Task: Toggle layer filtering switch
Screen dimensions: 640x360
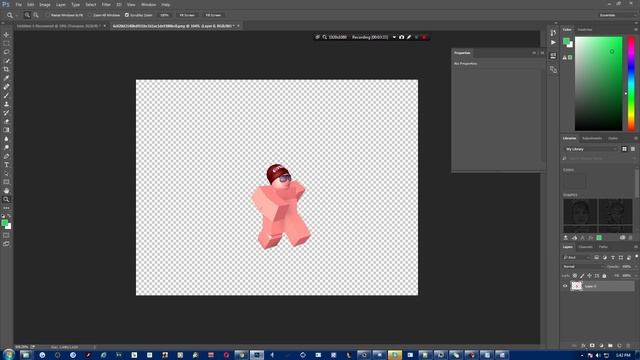Action: [636, 257]
